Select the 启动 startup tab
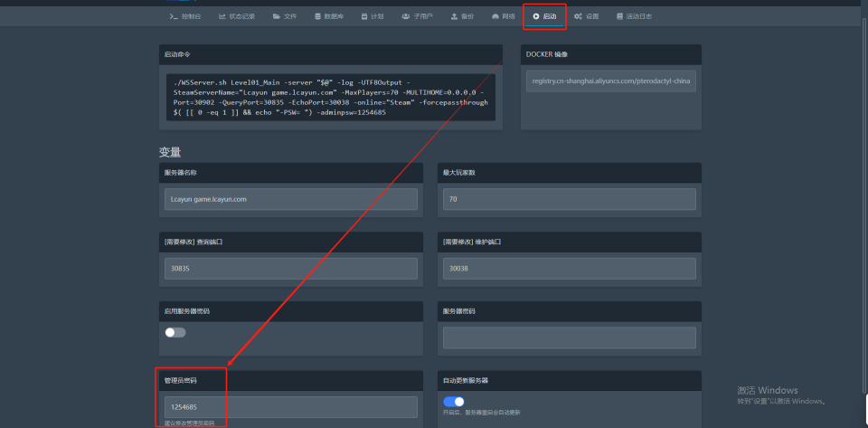 click(544, 16)
